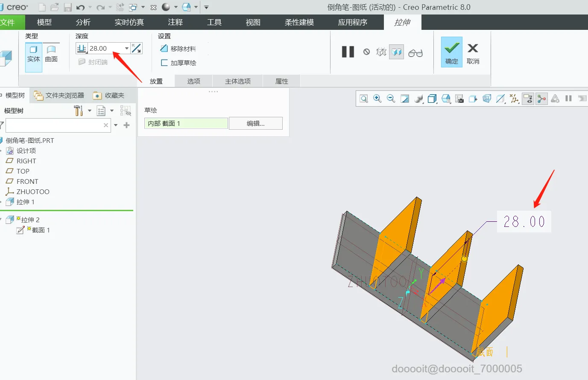Open the 分析 ribbon tab
588x380 pixels.
click(83, 22)
